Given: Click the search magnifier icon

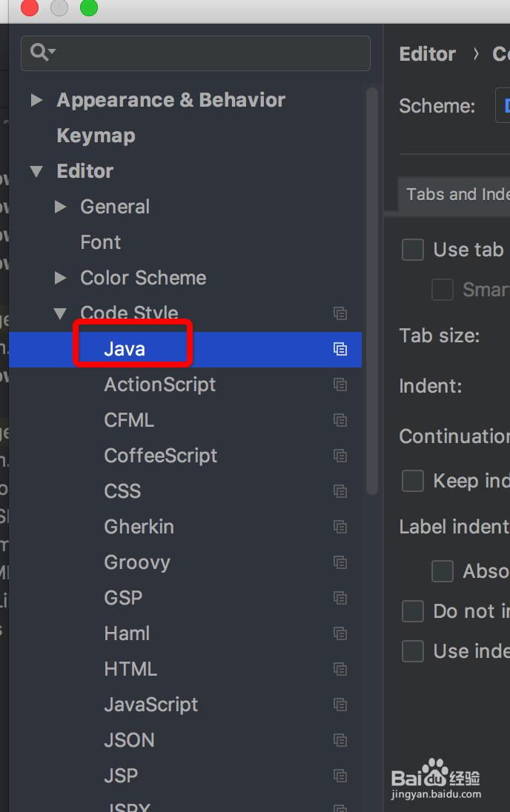Looking at the screenshot, I should coord(39,53).
